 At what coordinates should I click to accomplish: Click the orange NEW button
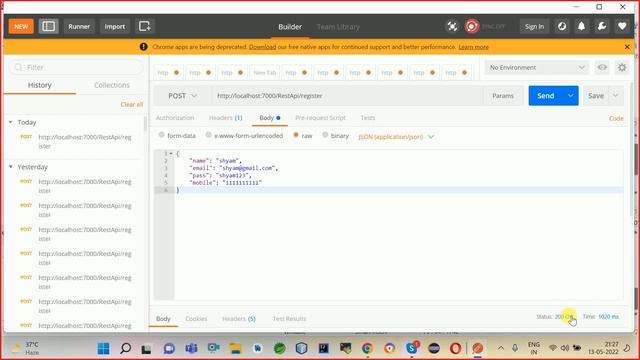point(21,27)
